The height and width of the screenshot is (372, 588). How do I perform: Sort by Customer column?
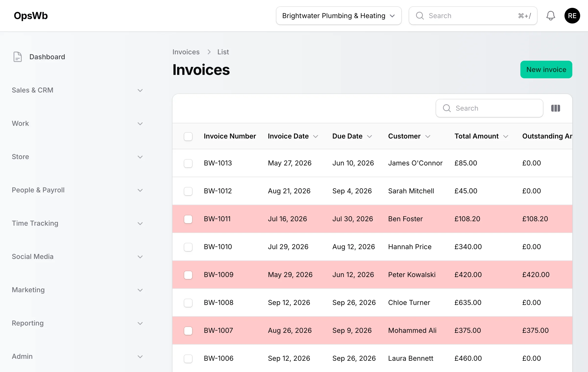[409, 136]
